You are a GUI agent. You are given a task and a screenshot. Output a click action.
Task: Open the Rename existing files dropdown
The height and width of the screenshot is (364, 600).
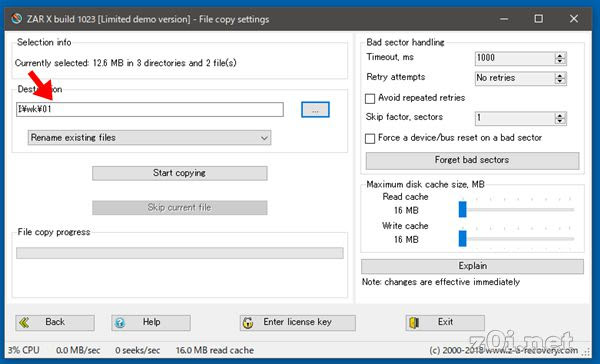click(x=149, y=138)
